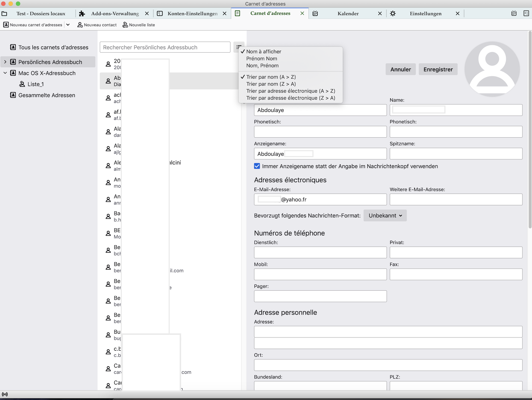
Task: Click the Enregistrer button
Action: click(x=438, y=70)
